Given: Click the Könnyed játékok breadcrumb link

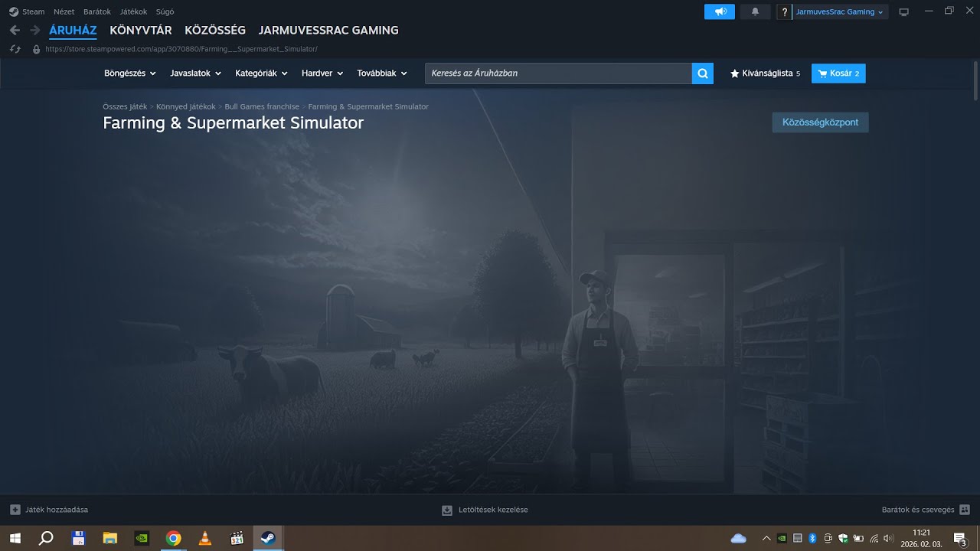Looking at the screenshot, I should 186,106.
